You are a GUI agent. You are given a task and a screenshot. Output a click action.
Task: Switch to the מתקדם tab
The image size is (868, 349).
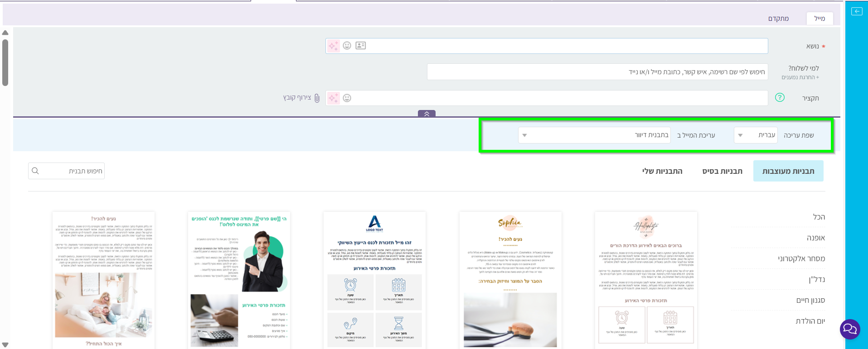pyautogui.click(x=778, y=19)
